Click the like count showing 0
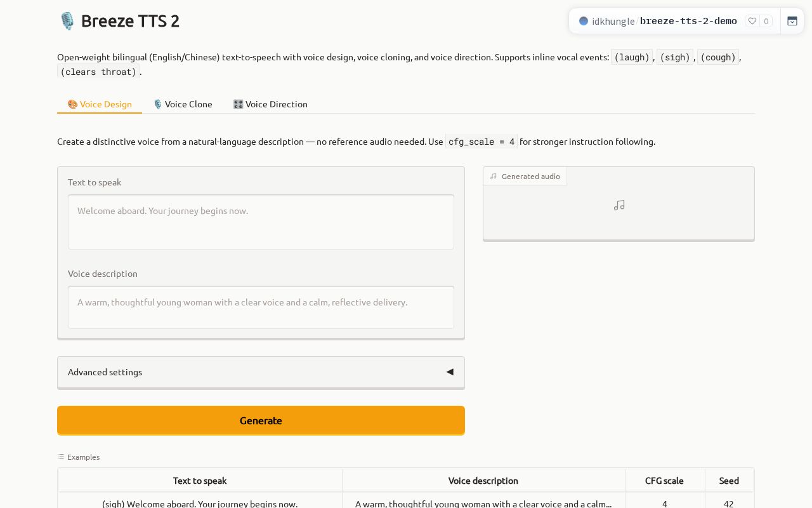 point(766,21)
